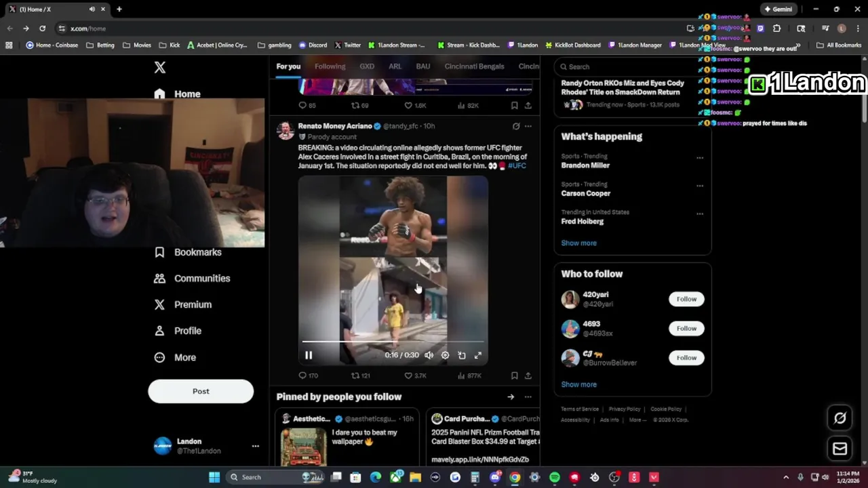
Task: Open the video settings gear
Action: tap(445, 355)
